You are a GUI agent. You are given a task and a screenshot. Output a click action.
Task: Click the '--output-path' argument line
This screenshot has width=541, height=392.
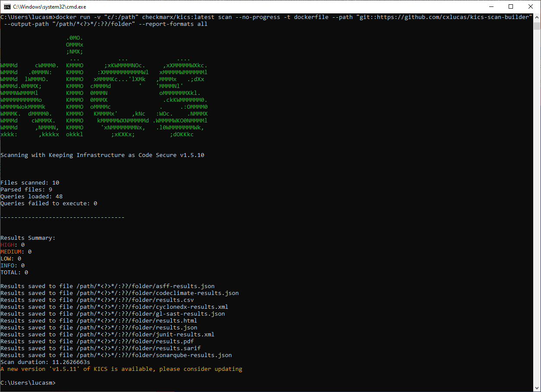(106, 24)
